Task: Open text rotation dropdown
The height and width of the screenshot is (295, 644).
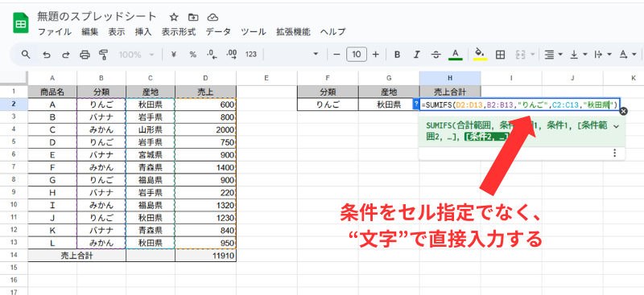Action: [x=628, y=54]
